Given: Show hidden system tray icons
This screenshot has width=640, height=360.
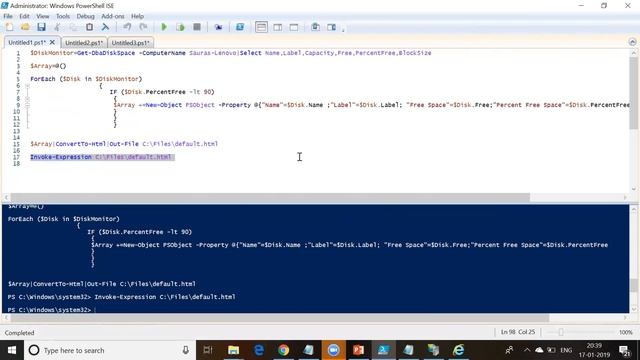Looking at the screenshot, I should [x=527, y=350].
